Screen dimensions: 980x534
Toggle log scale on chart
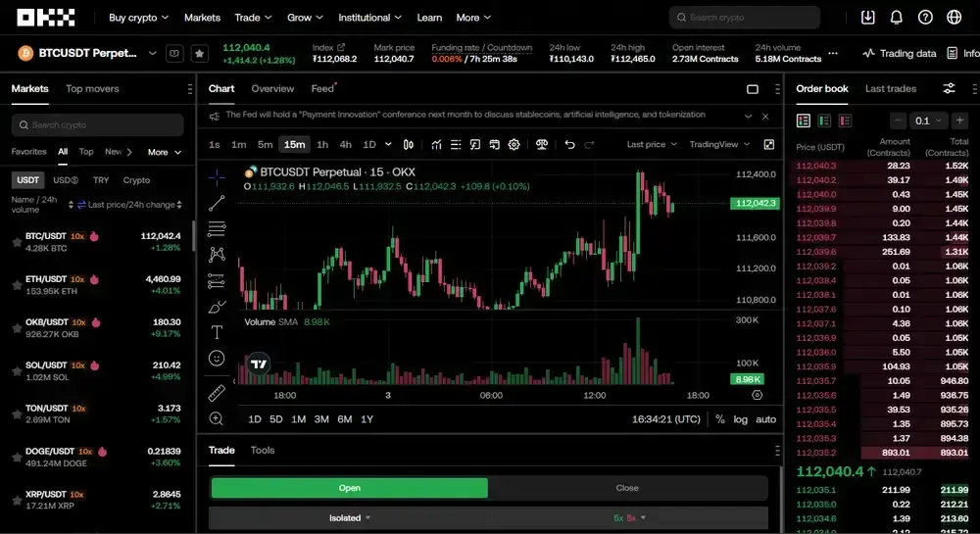740,419
